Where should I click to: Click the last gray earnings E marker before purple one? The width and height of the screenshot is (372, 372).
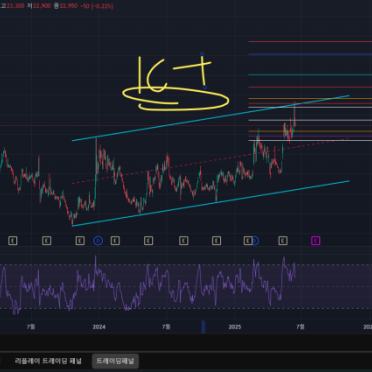click(x=283, y=240)
